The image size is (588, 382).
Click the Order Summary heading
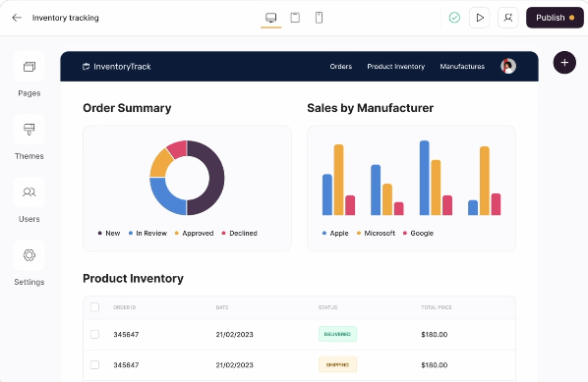coord(127,108)
